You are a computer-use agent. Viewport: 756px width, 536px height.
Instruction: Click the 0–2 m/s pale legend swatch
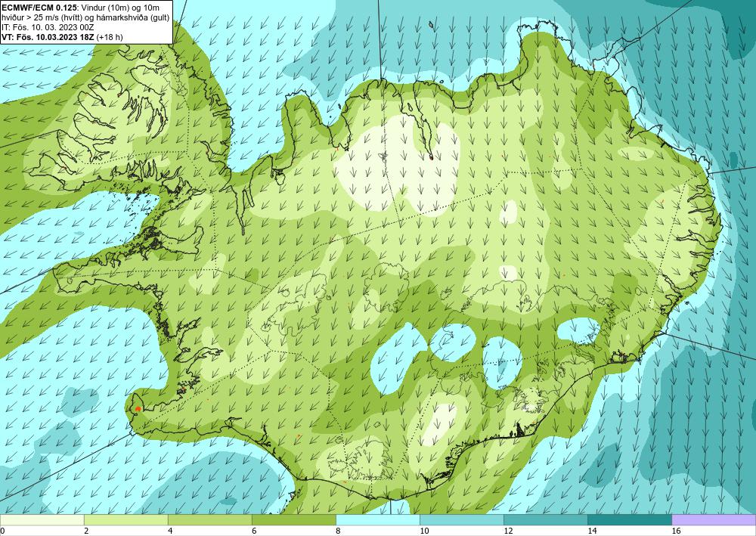click(42, 520)
